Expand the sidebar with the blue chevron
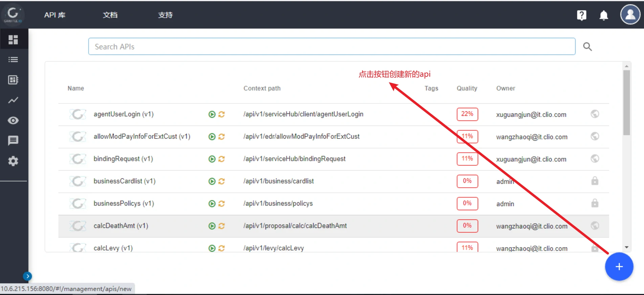The image size is (644, 295). coord(27,276)
